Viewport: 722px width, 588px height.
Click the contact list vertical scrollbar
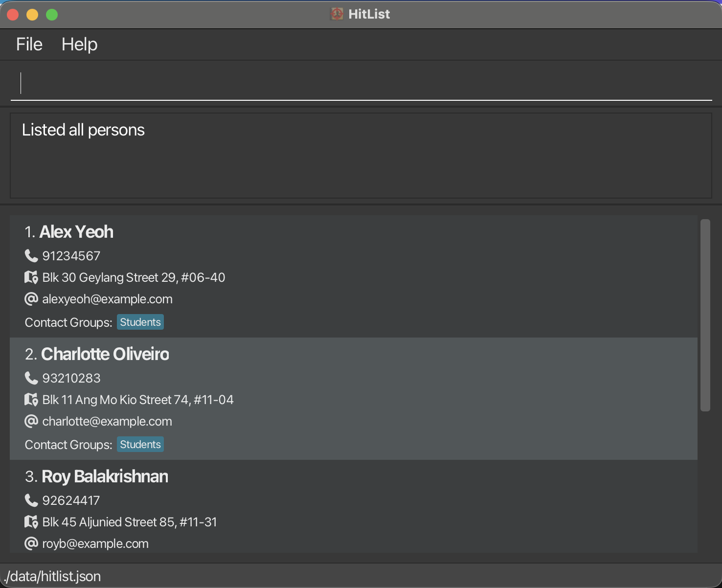tap(705, 315)
